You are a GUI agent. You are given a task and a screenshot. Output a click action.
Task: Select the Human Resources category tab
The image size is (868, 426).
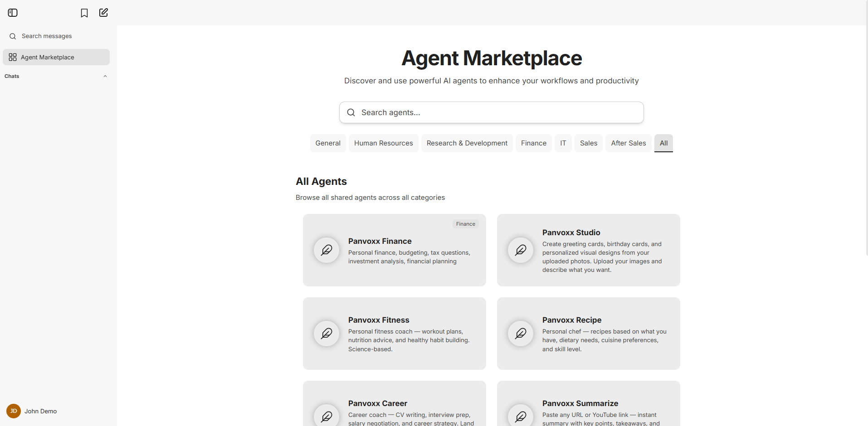coord(384,143)
